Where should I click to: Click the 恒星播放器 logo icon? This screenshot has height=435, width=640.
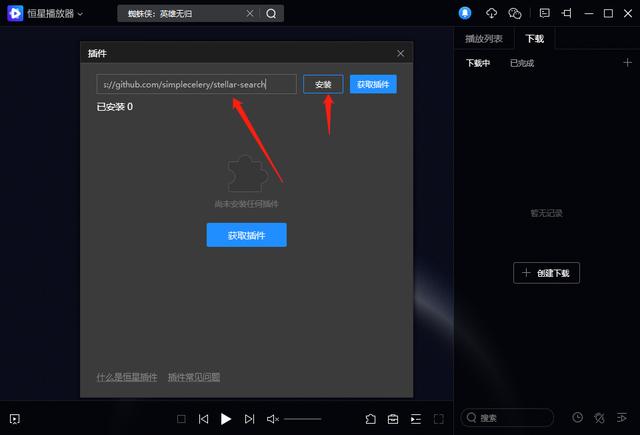15,13
